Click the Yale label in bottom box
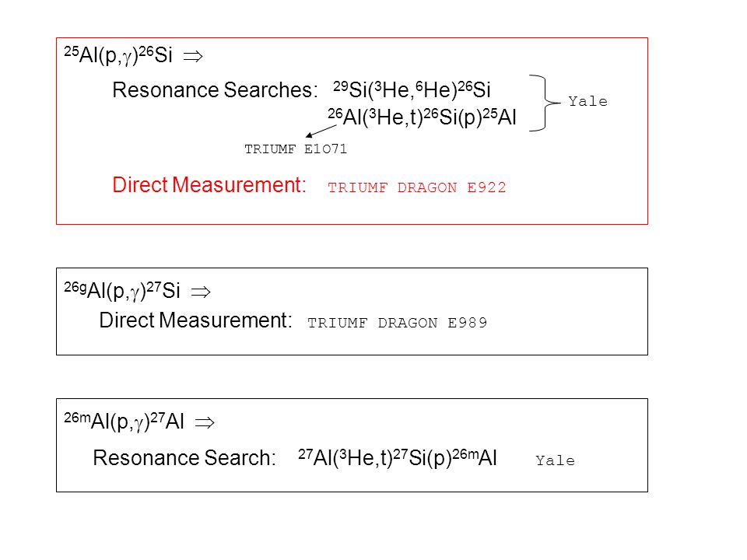Viewport: 747px width, 560px height. point(555,460)
